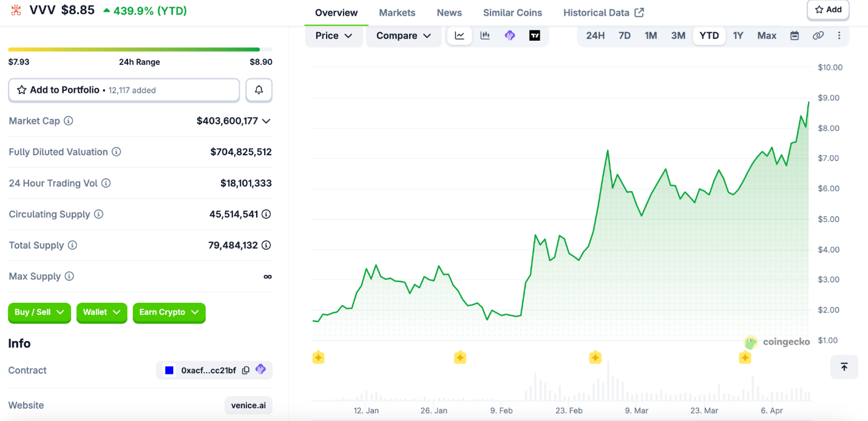Set chart range to Max
Image resolution: width=868 pixels, height=421 pixels.
767,36
